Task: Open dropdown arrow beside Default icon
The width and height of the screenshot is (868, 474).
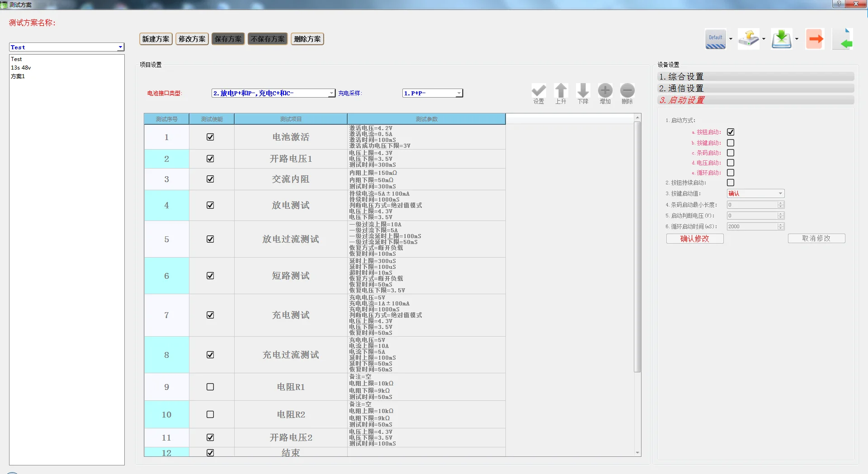Action: pyautogui.click(x=731, y=39)
